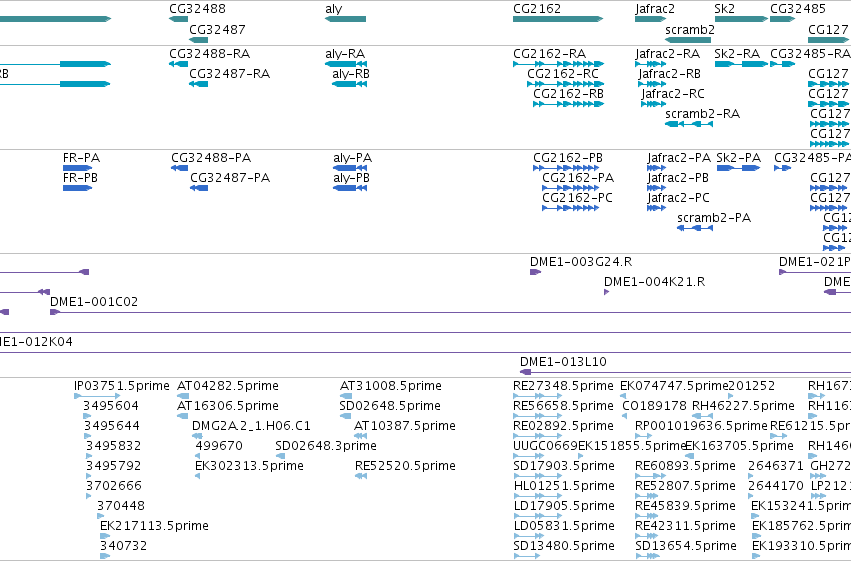Select EST EK217113.5prime

[x=104, y=537]
